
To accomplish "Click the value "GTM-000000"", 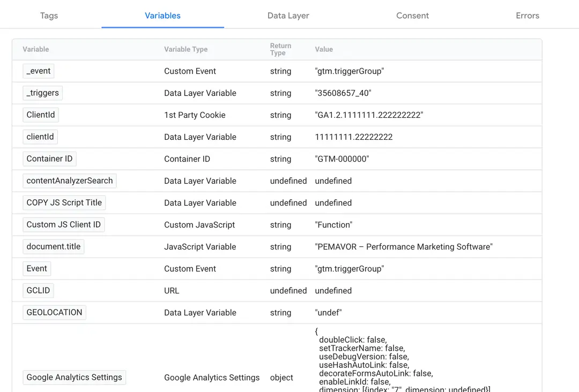I will (x=342, y=159).
